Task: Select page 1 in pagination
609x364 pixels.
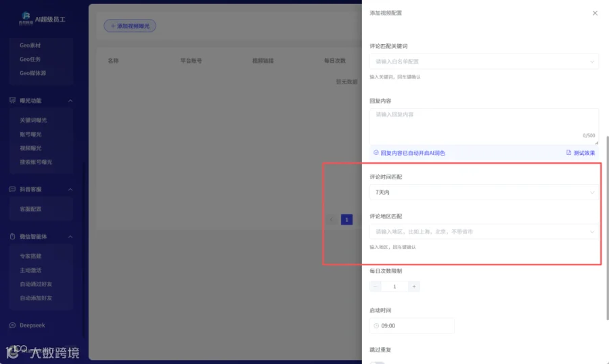Action: (x=347, y=219)
